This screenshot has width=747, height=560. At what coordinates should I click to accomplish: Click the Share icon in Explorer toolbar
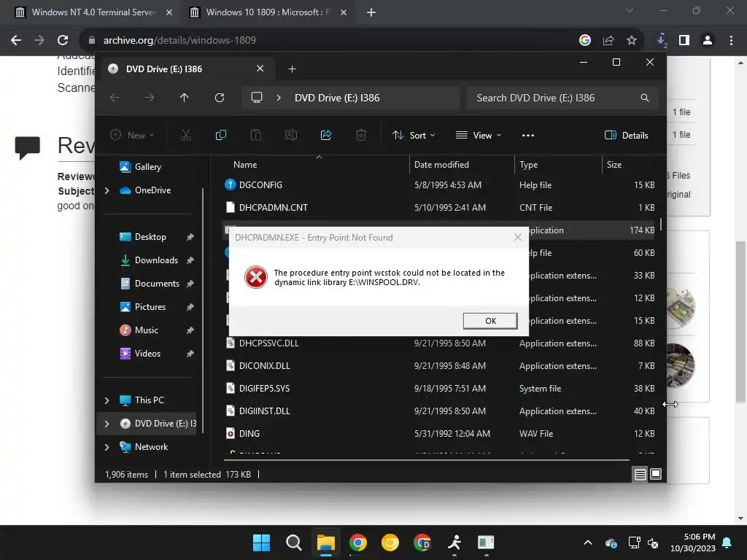[x=326, y=135]
